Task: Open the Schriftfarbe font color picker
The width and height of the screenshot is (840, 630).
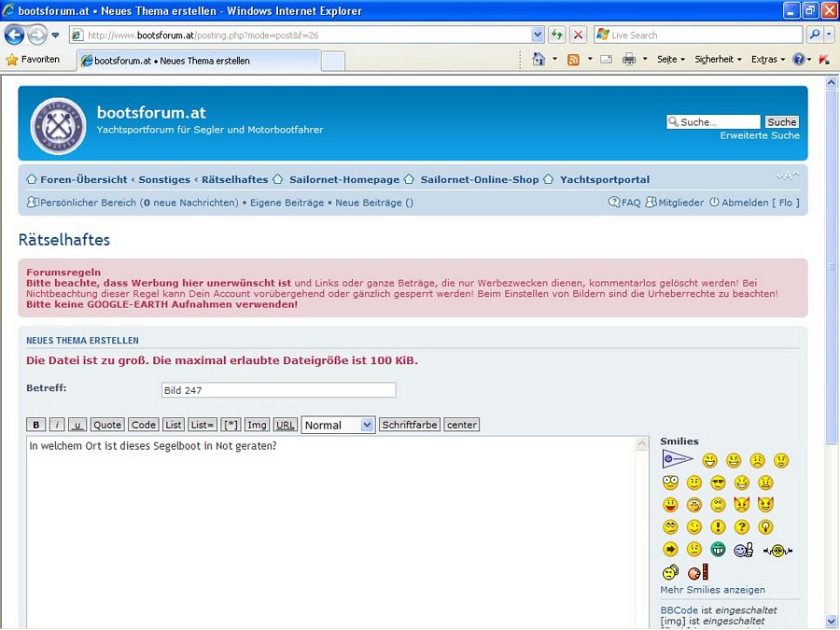Action: tap(410, 425)
